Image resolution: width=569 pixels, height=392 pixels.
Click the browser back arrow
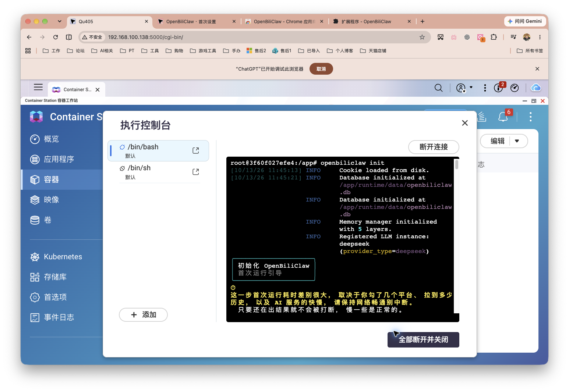pos(29,37)
